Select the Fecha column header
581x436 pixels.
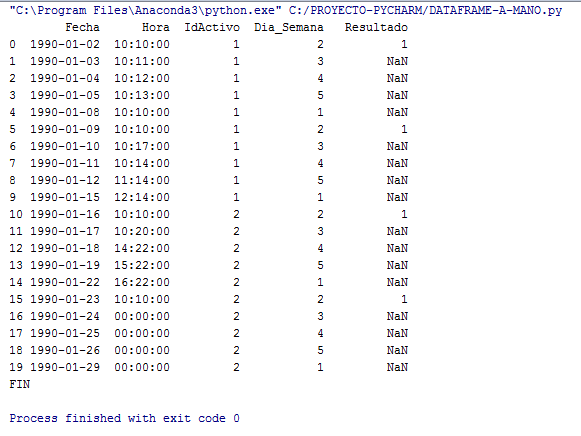click(x=82, y=27)
